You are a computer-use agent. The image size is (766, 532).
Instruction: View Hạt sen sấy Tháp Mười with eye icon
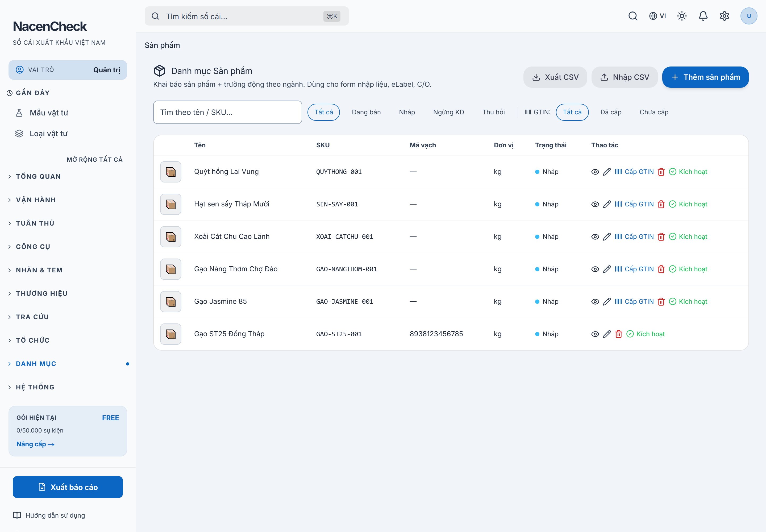(x=595, y=204)
